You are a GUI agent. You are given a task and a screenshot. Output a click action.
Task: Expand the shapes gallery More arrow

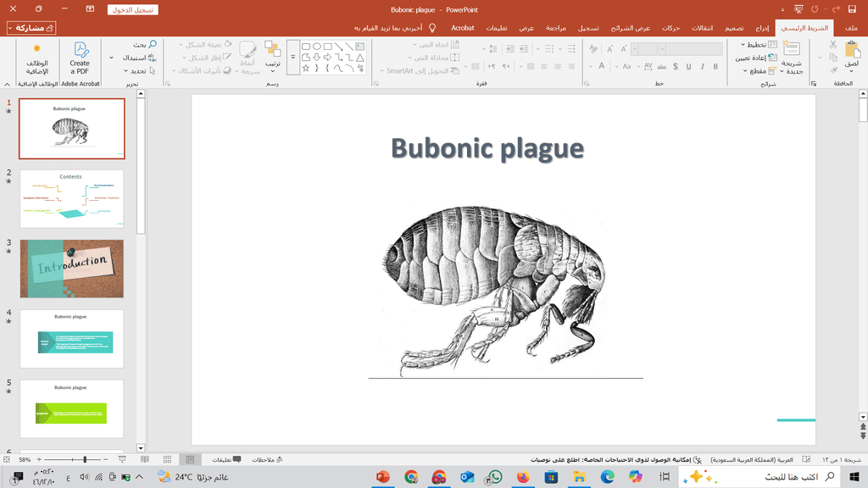point(292,58)
